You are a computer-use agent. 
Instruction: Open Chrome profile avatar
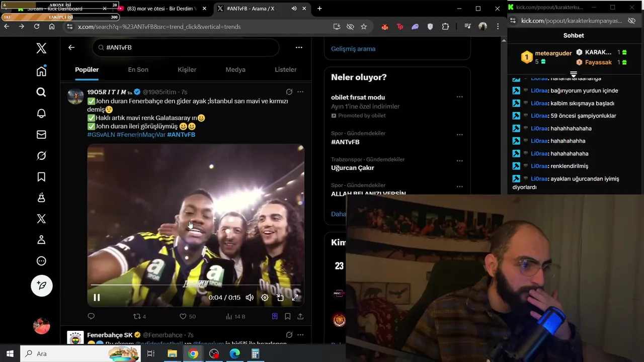coord(482,27)
